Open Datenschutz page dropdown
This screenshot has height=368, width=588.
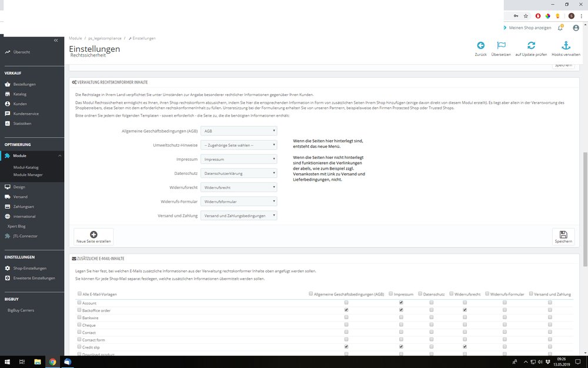click(239, 173)
